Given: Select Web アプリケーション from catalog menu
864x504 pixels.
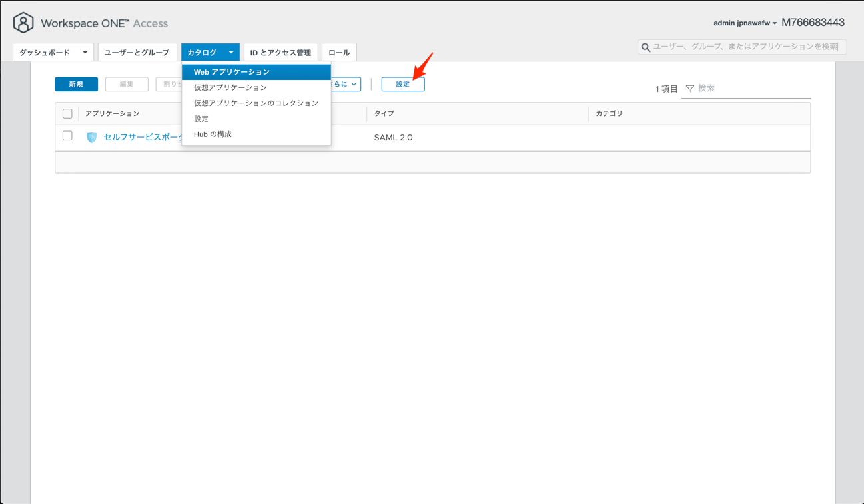Looking at the screenshot, I should pyautogui.click(x=256, y=72).
